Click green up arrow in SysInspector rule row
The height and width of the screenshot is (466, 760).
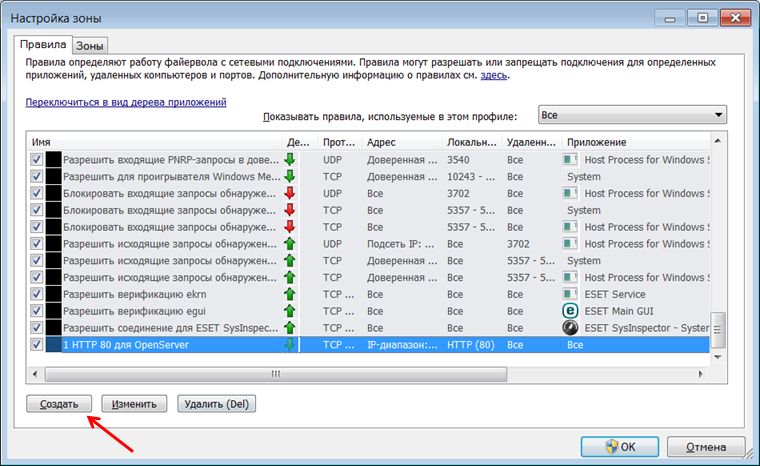290,328
